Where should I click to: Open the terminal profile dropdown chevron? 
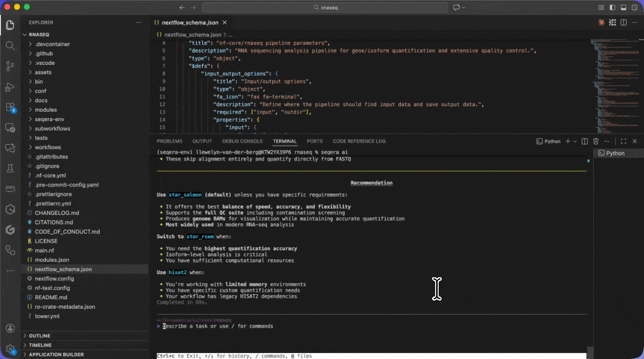point(574,141)
